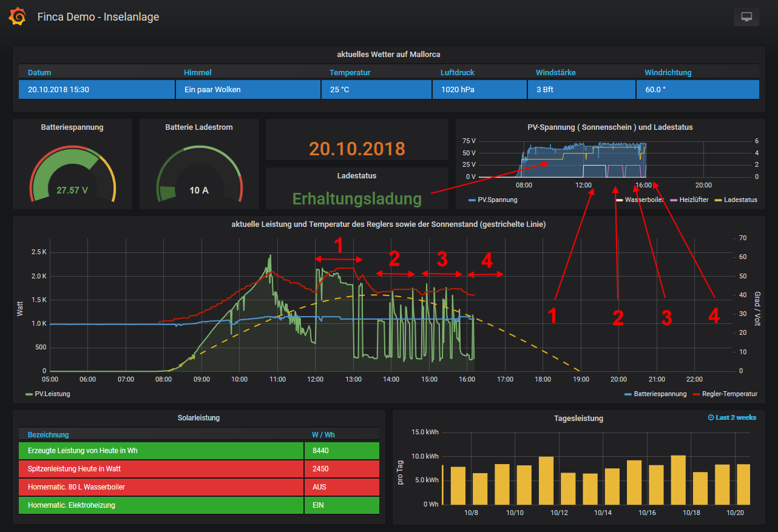Sort table by Windstärke header
This screenshot has height=532, width=778.
(555, 72)
